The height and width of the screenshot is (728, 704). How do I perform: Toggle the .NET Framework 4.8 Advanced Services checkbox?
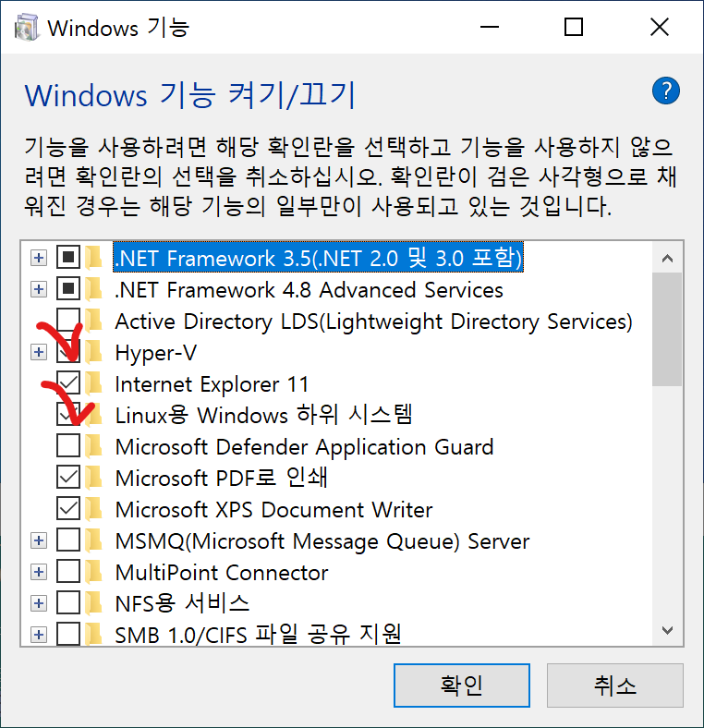point(68,289)
